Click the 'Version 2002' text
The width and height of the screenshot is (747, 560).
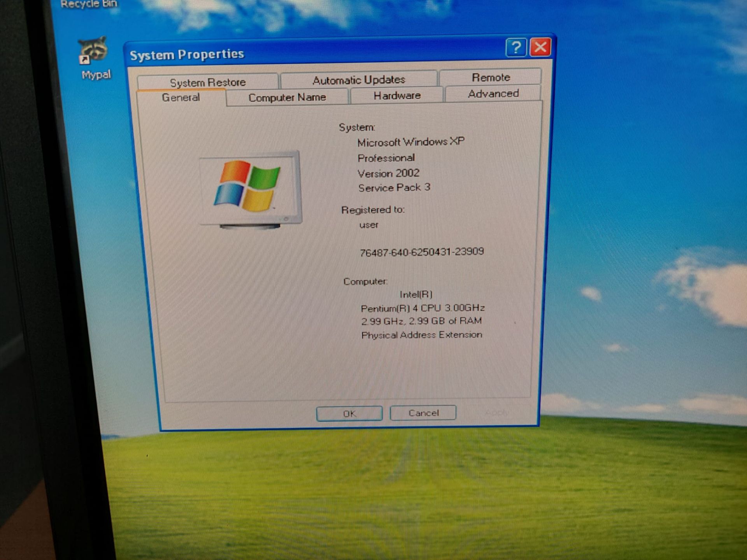pyautogui.click(x=388, y=173)
